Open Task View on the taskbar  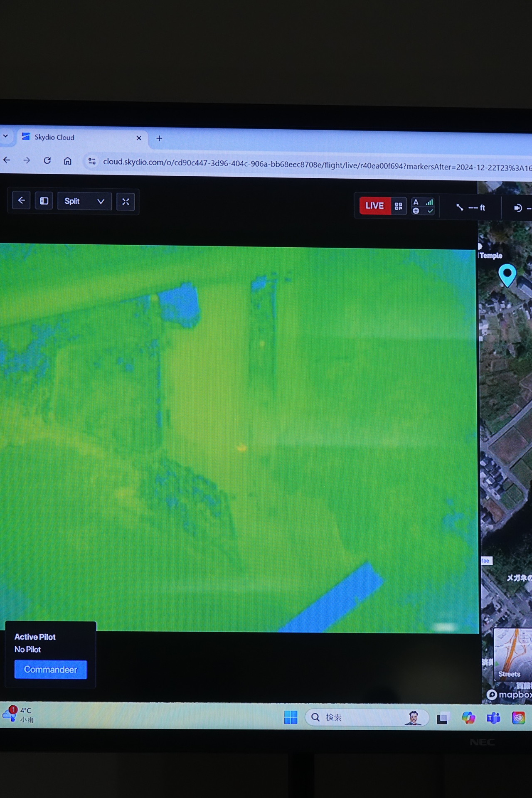[x=442, y=718]
